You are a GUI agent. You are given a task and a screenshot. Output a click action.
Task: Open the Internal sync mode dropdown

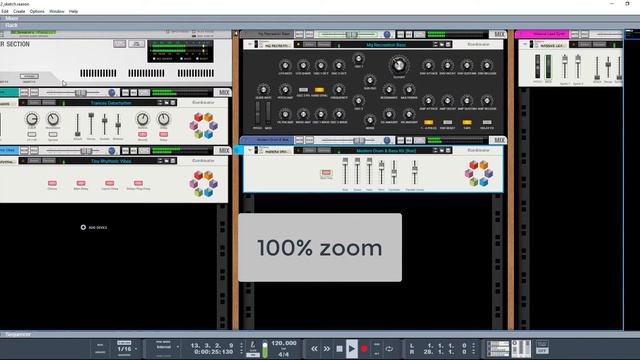(x=167, y=347)
